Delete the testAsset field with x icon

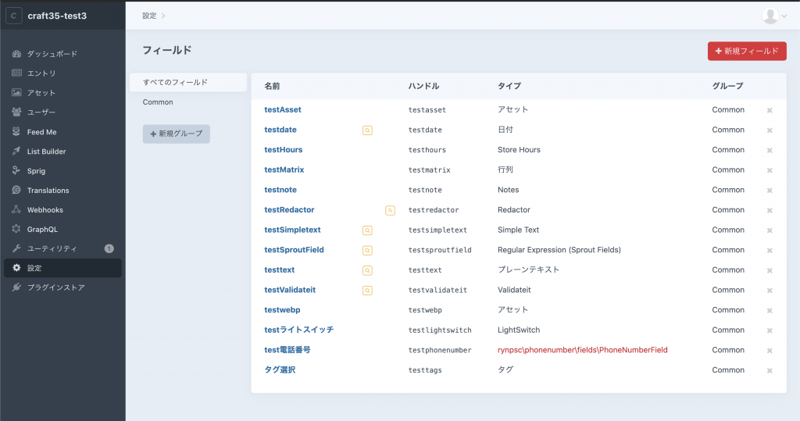[769, 110]
